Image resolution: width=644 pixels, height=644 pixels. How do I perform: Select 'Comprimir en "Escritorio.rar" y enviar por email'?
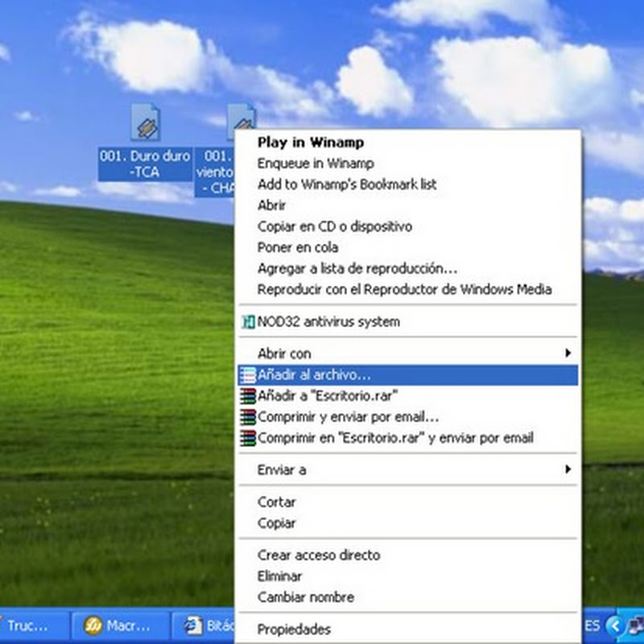(408, 438)
